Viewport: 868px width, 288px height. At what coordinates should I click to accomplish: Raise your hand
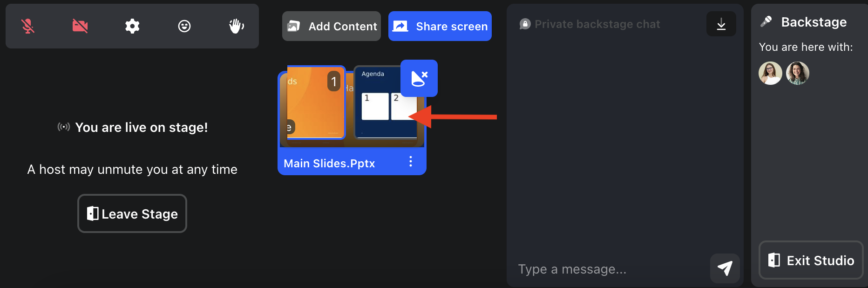[237, 26]
